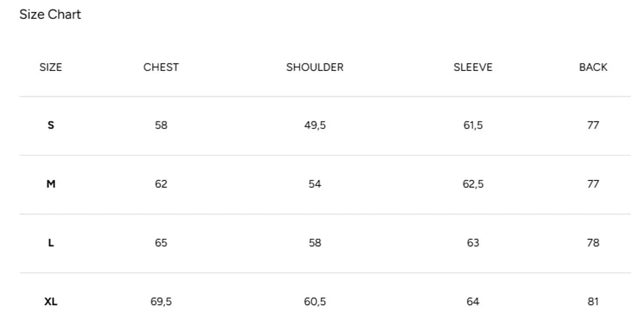644x327 pixels.
Task: Select the SIZE column header
Action: click(x=50, y=67)
